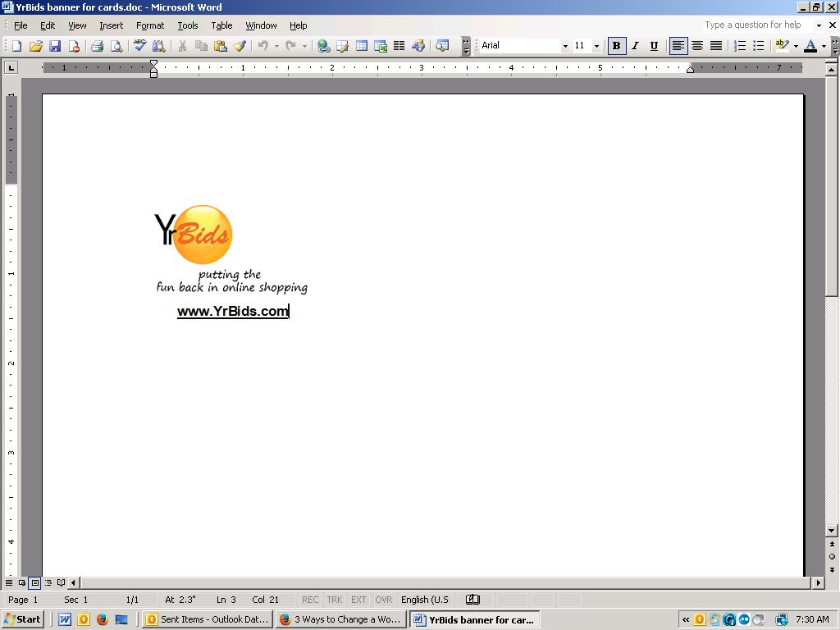Open the Columns layout tool
Image resolution: width=840 pixels, height=630 pixels.
click(x=399, y=46)
